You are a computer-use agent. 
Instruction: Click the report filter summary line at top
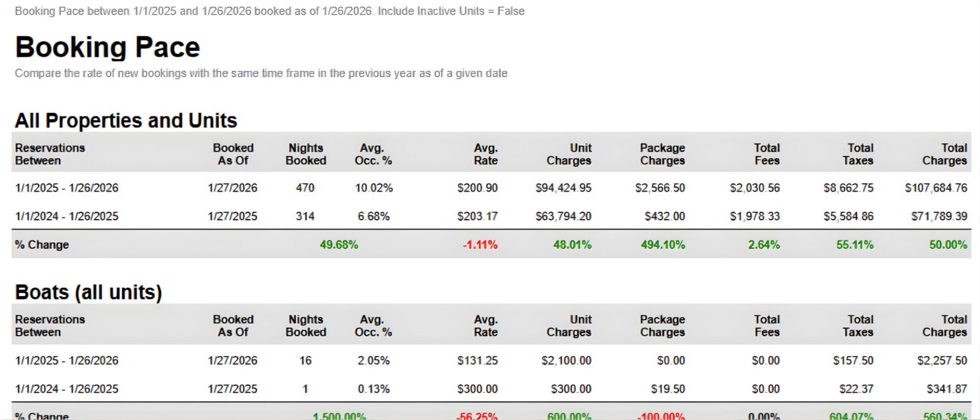pyautogui.click(x=269, y=11)
